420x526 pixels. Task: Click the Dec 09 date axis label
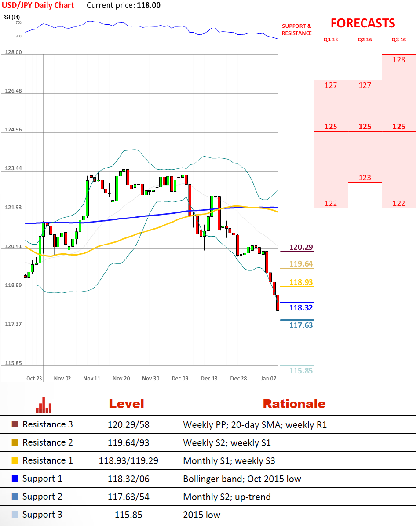pyautogui.click(x=180, y=378)
